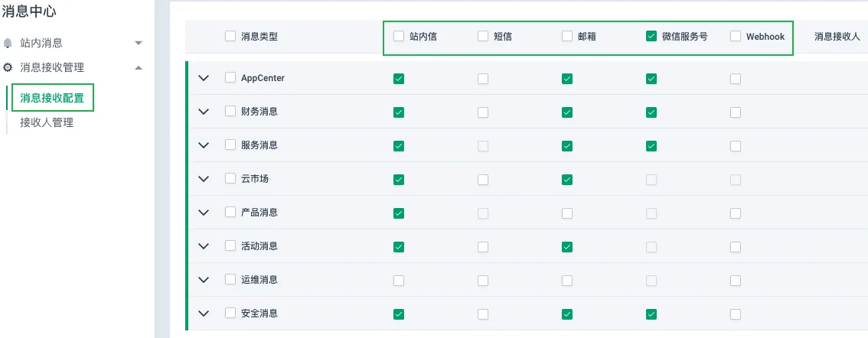Viewport: 868px width, 338px height.
Task: Open the 消息接收配置 menu item
Action: [52, 98]
